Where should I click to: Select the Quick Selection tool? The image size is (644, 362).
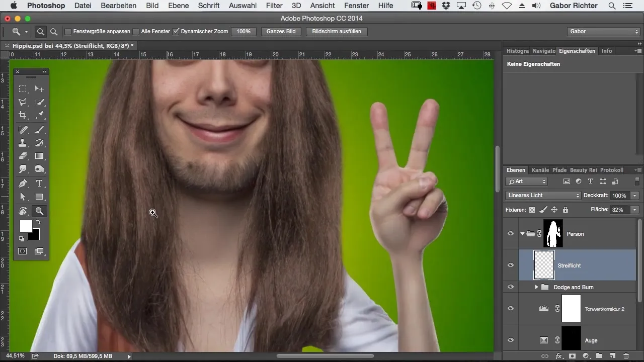coord(39,102)
